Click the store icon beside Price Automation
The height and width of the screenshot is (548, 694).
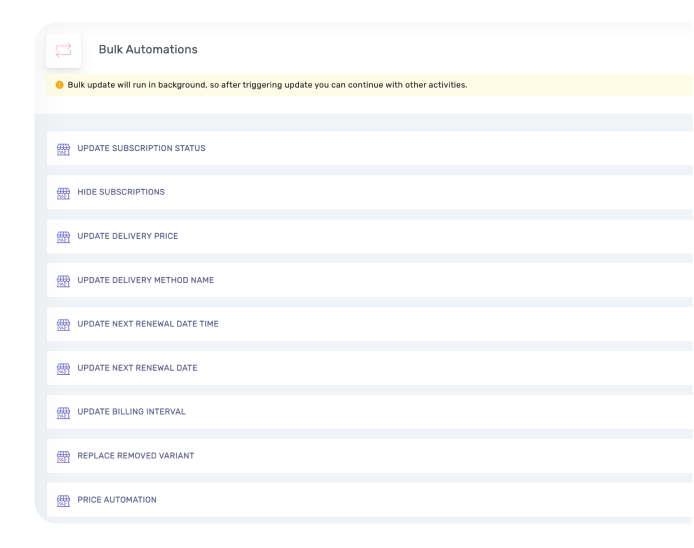pyautogui.click(x=64, y=500)
